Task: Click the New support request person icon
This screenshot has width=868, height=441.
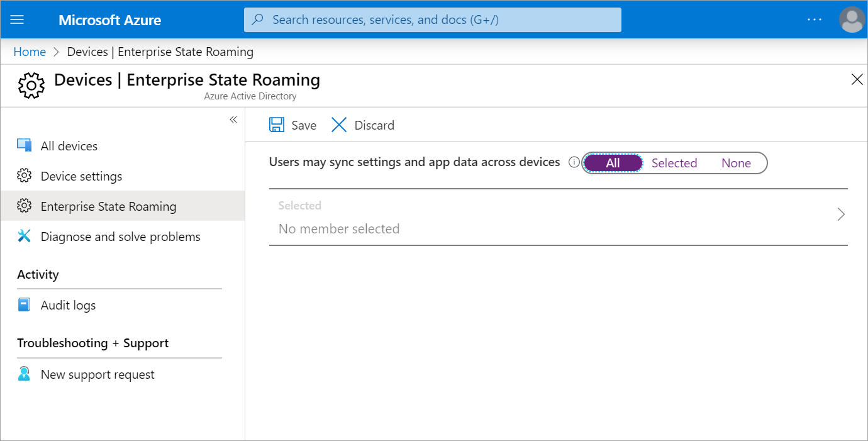Action: 25,374
